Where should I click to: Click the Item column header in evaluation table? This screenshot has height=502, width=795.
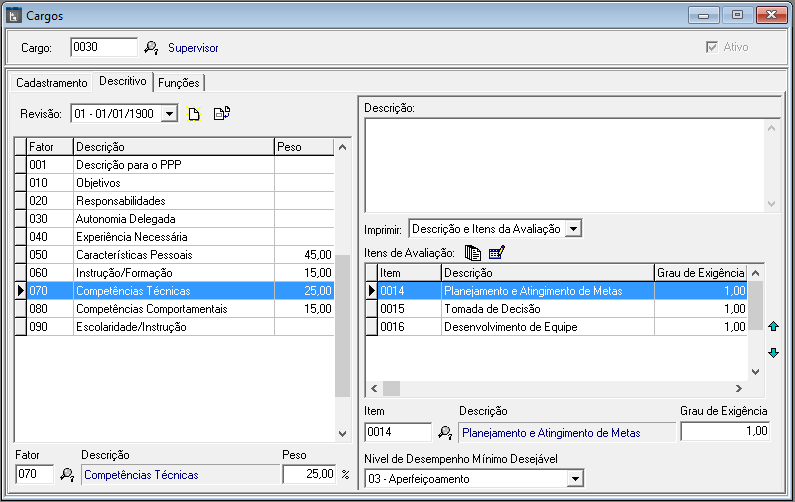(x=410, y=273)
